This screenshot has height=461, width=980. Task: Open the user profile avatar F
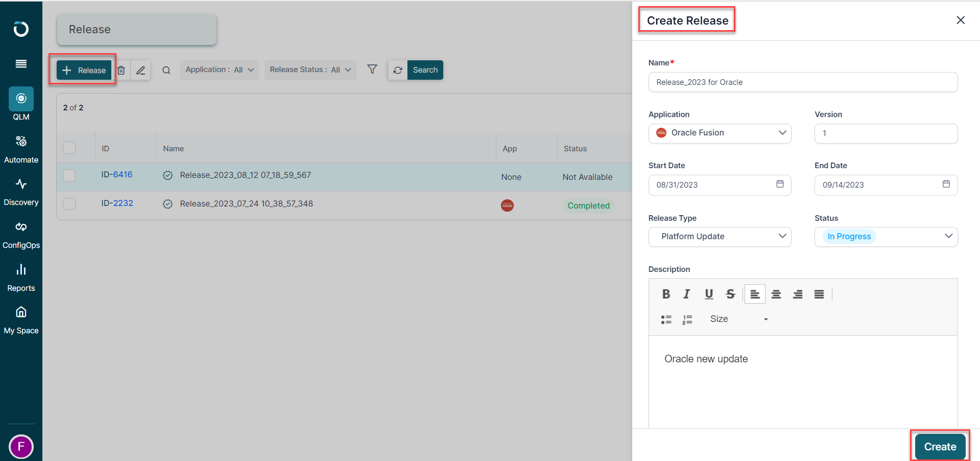[21, 446]
